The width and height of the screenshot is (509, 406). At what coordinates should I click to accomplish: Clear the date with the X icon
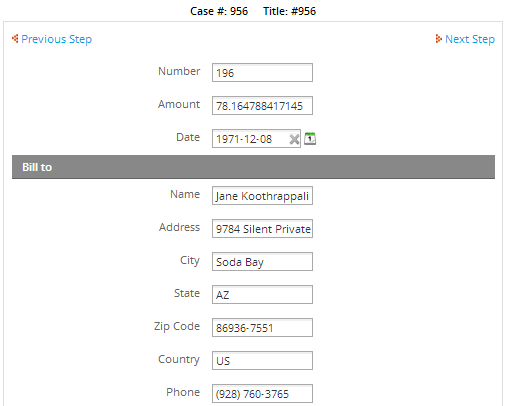click(294, 139)
